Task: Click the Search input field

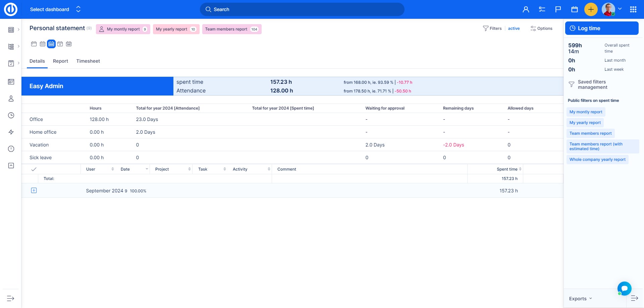Action: (302, 9)
